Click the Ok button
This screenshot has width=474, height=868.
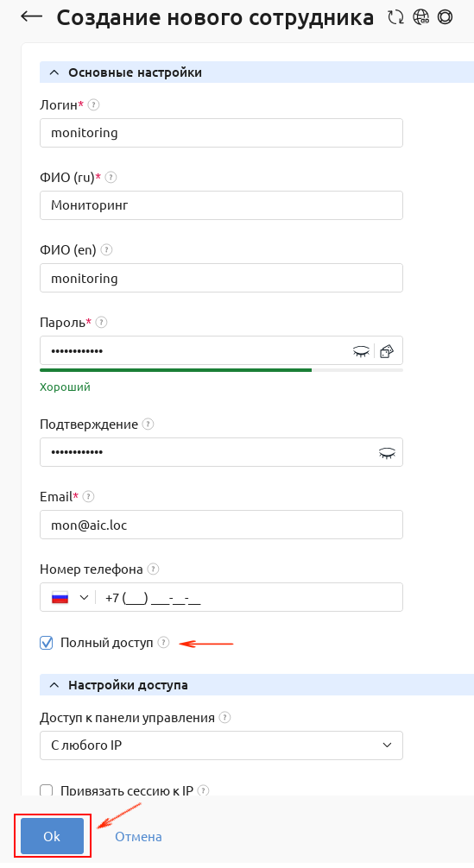click(52, 836)
